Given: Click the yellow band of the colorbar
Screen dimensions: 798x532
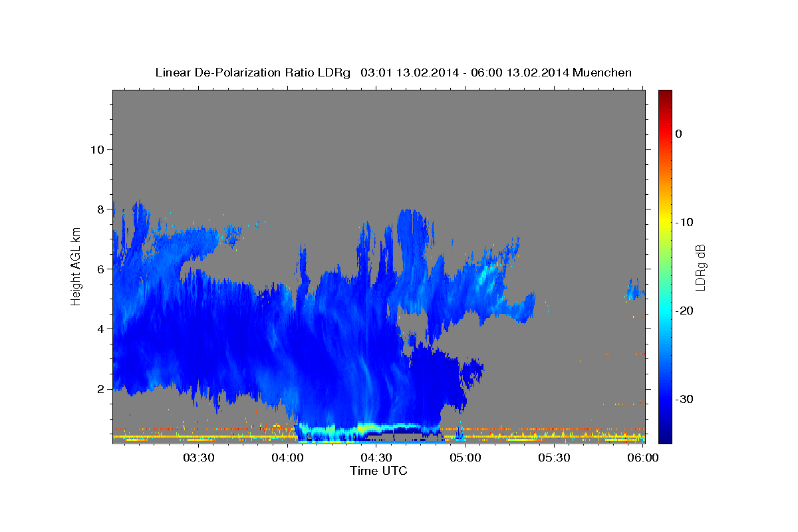Looking at the screenshot, I should [x=665, y=222].
